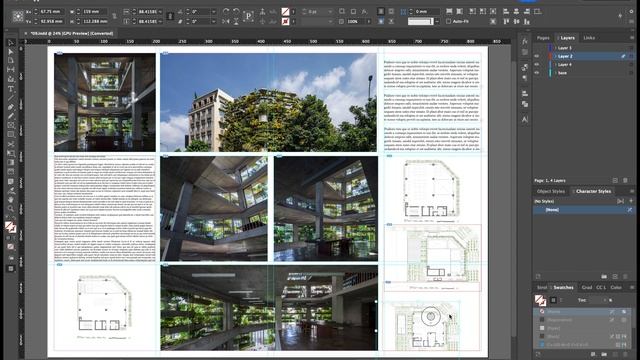The height and width of the screenshot is (360, 640).
Task: Click the stroke color swatch in control bar
Action: [285, 21]
